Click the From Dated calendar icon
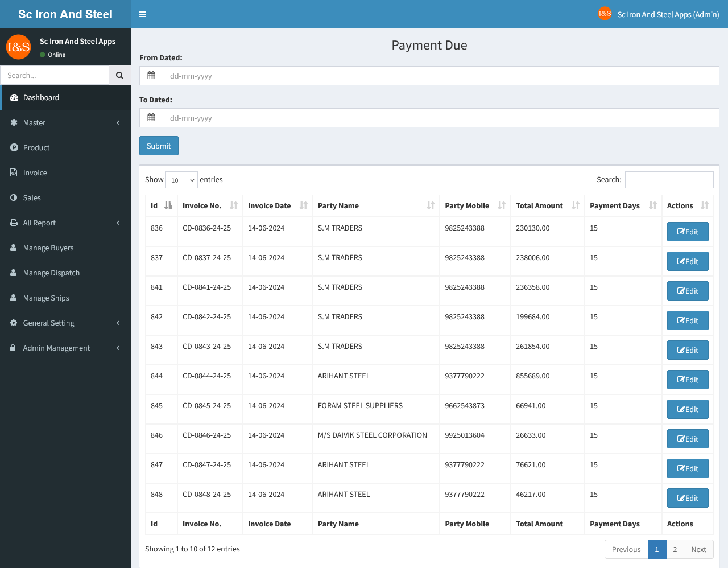This screenshot has width=728, height=568. coord(151,76)
